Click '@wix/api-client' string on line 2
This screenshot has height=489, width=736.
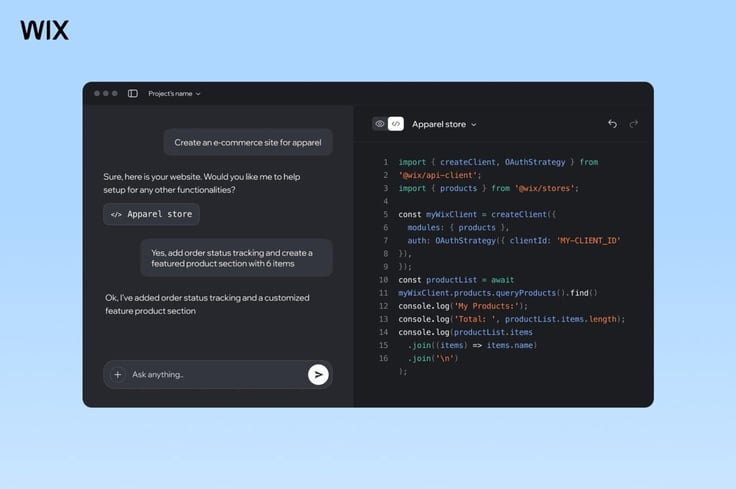coord(440,175)
